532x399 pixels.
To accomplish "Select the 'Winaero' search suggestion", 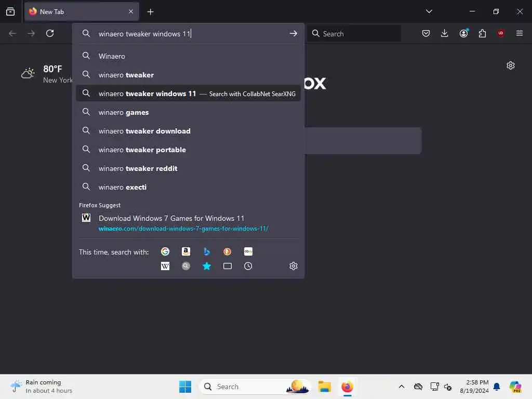I will coord(188,56).
